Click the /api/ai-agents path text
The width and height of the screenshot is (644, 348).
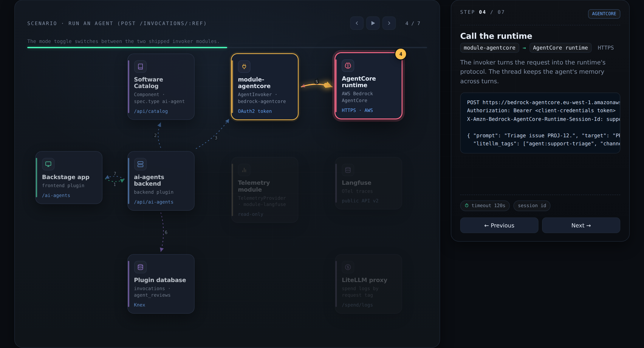[154, 202]
